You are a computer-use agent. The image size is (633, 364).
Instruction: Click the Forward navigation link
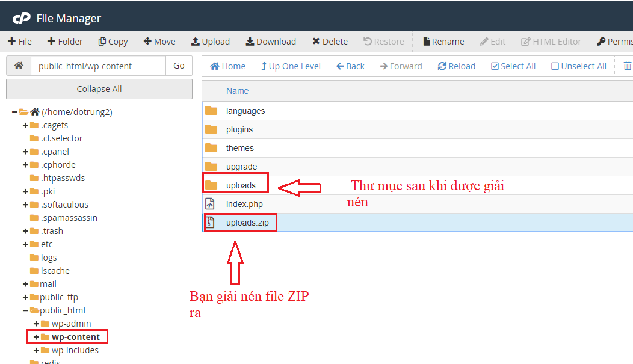(x=401, y=66)
